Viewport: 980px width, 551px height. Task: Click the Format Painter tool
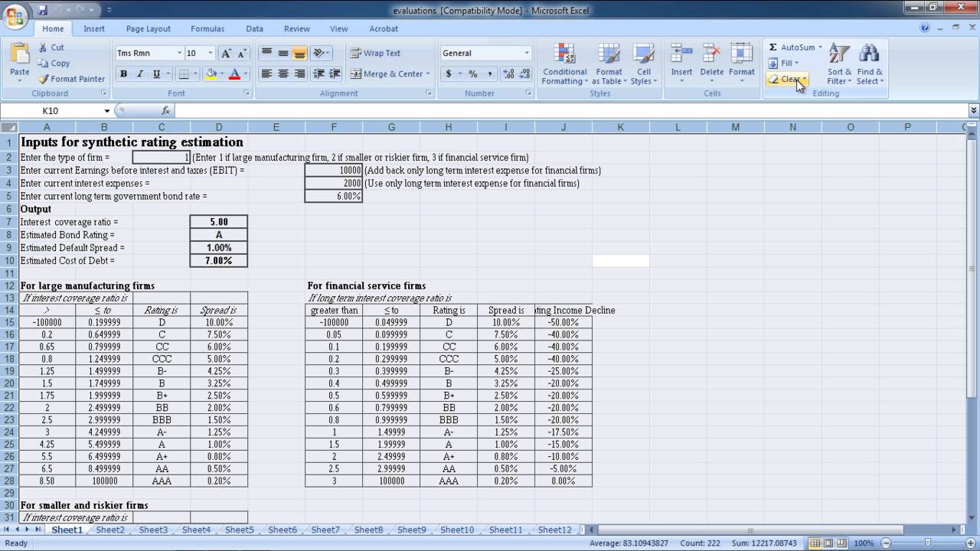71,79
